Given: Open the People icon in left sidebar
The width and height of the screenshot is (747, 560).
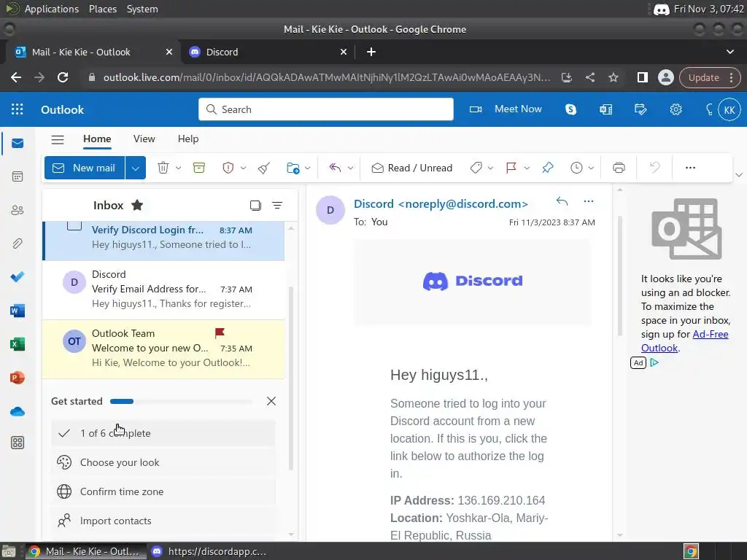Looking at the screenshot, I should click(x=18, y=210).
